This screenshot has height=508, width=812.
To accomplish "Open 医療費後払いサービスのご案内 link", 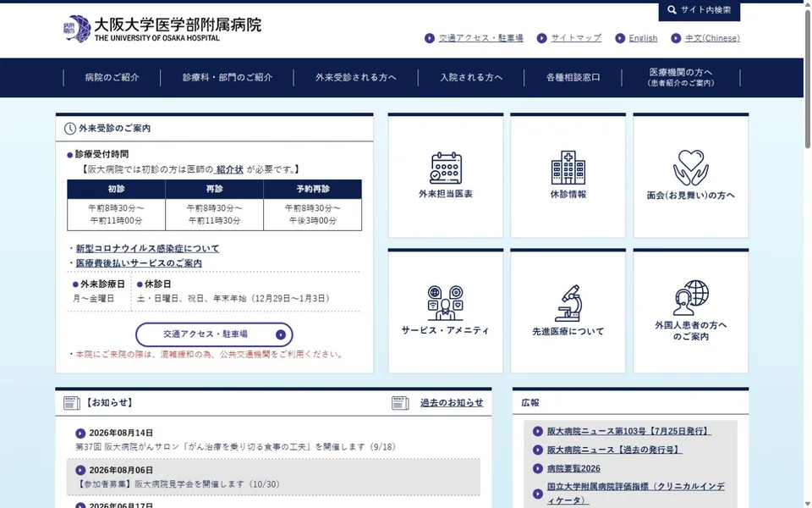I will point(139,263).
